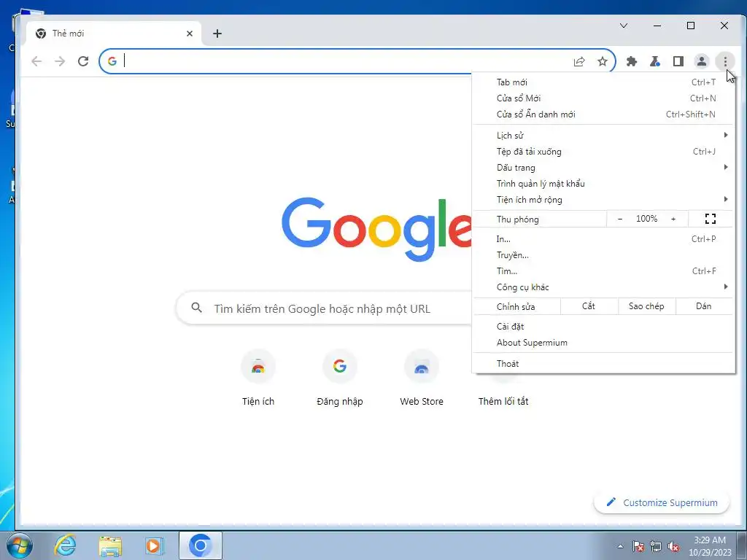Expand 'Dấu trang' submenu
This screenshot has height=560, width=747.
[603, 168]
